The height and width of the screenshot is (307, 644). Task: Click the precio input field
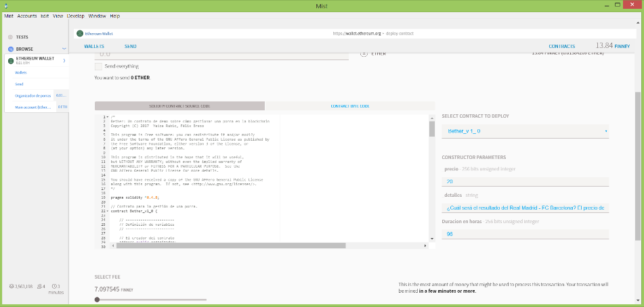click(525, 182)
